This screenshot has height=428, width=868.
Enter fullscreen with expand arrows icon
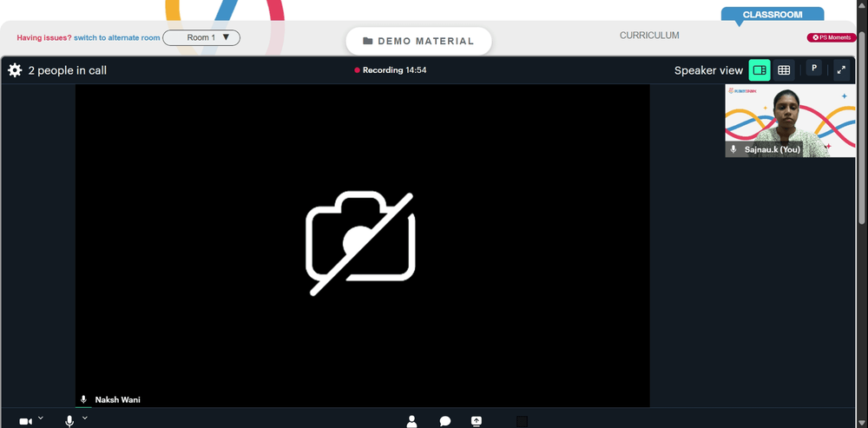pos(841,70)
